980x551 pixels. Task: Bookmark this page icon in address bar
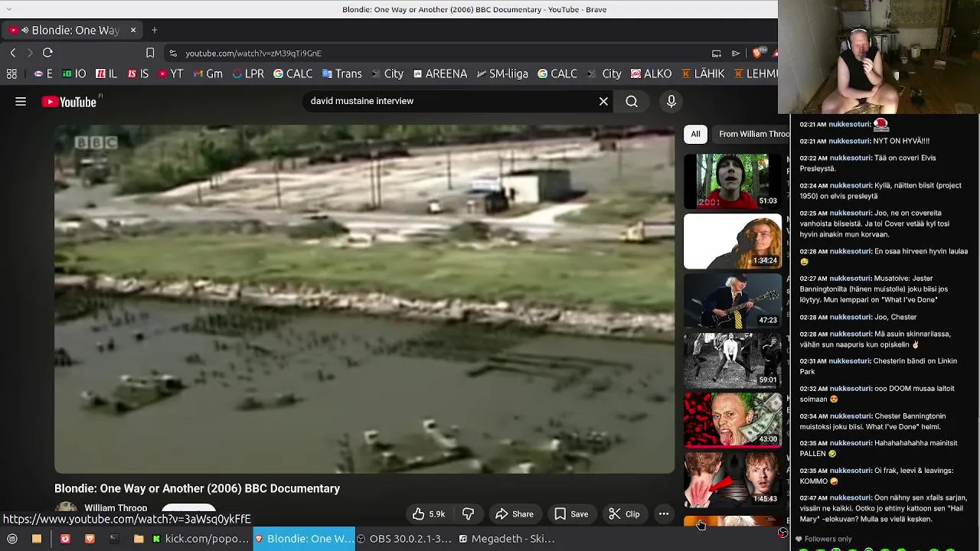tap(150, 53)
